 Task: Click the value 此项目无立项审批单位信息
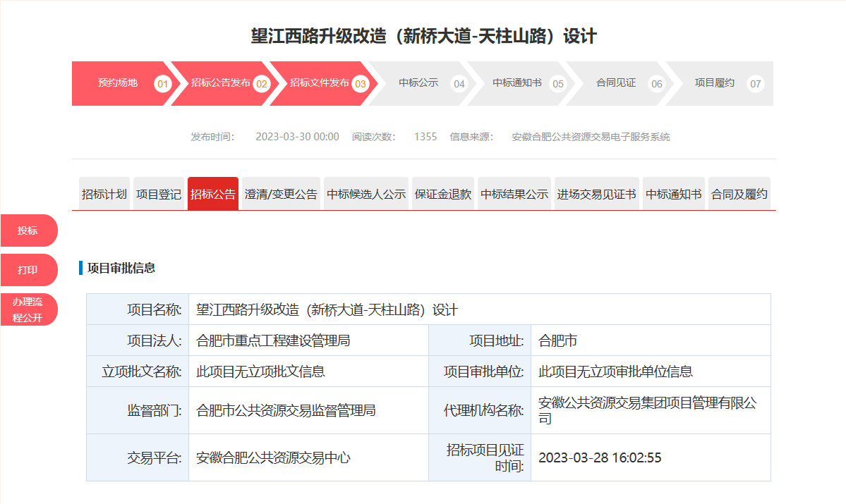point(615,371)
